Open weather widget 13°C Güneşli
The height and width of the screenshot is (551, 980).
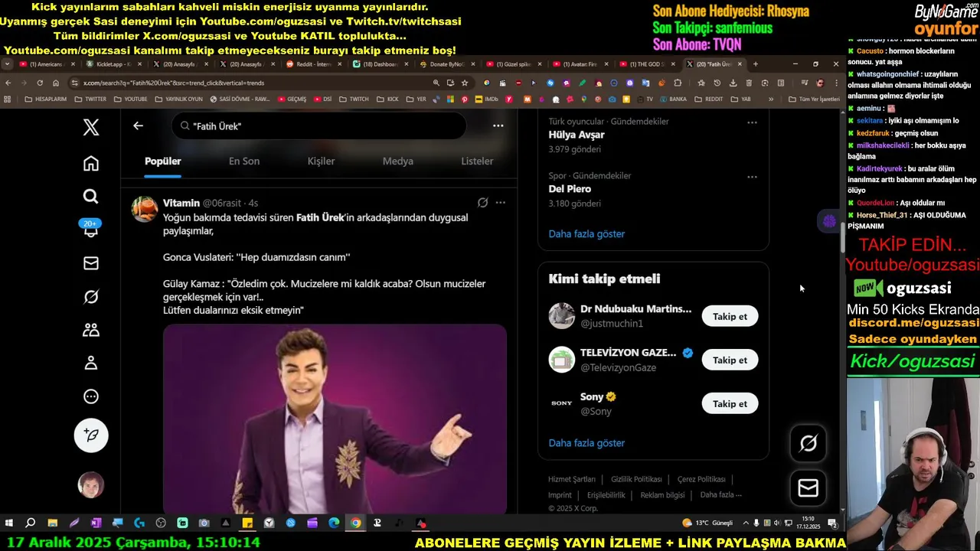point(708,523)
